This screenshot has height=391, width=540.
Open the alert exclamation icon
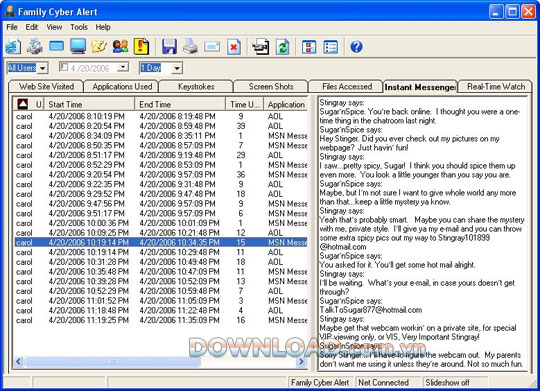click(x=142, y=47)
